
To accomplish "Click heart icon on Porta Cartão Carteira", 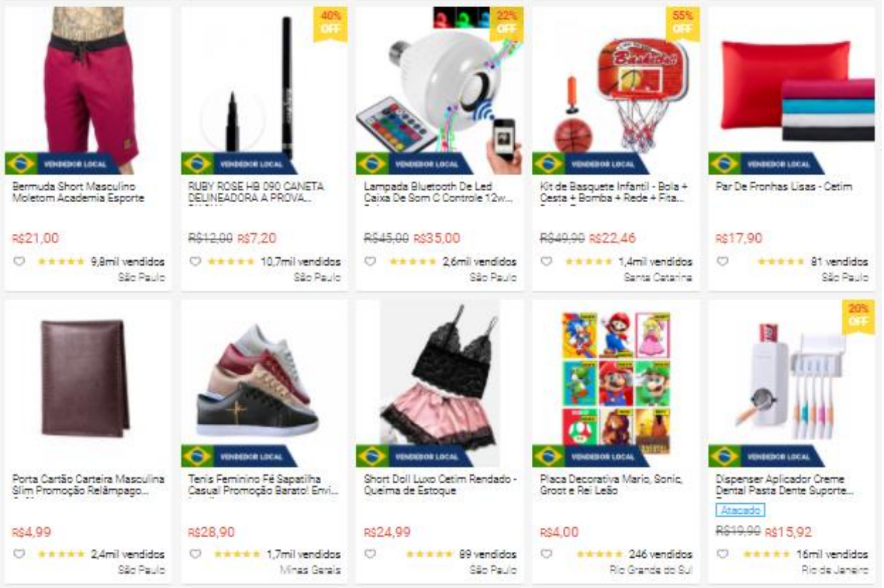I will point(19,554).
